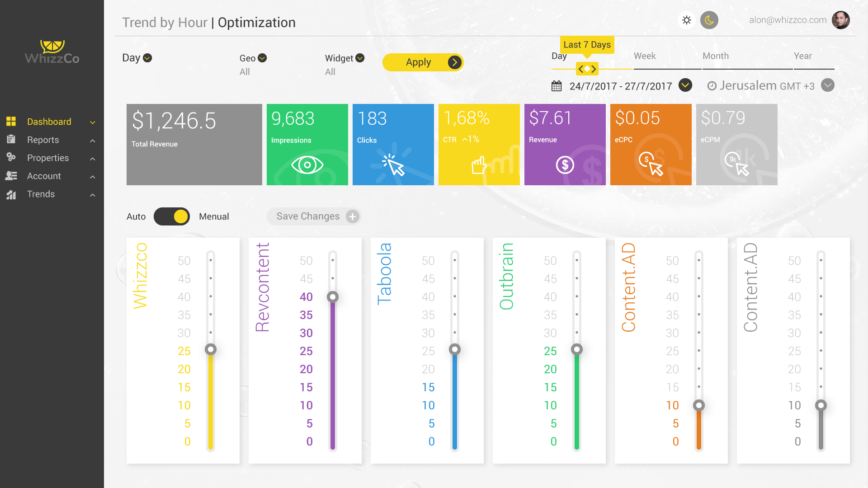Screen dimensions: 868x488
Task: Select the Day time range tab
Action: tap(559, 56)
